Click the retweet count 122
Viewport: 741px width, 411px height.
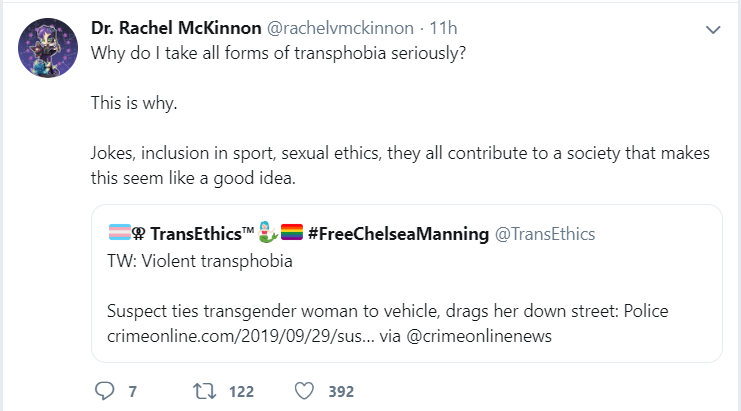coord(241,392)
